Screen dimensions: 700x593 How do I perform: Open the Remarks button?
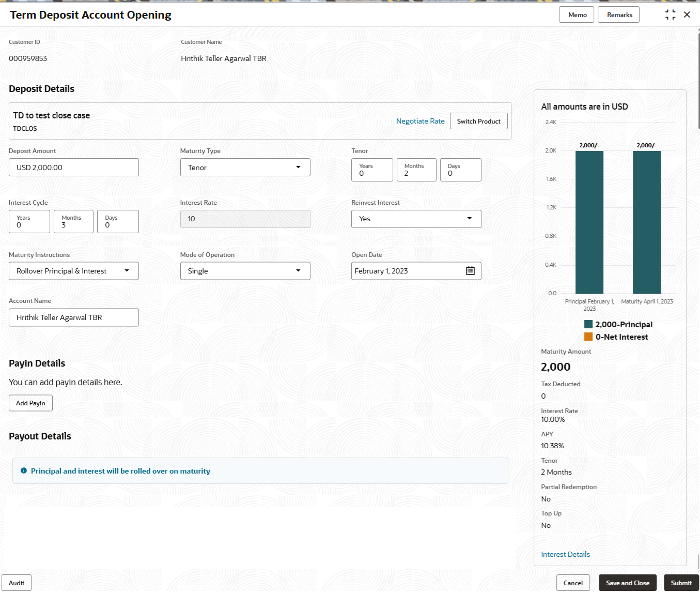click(618, 15)
